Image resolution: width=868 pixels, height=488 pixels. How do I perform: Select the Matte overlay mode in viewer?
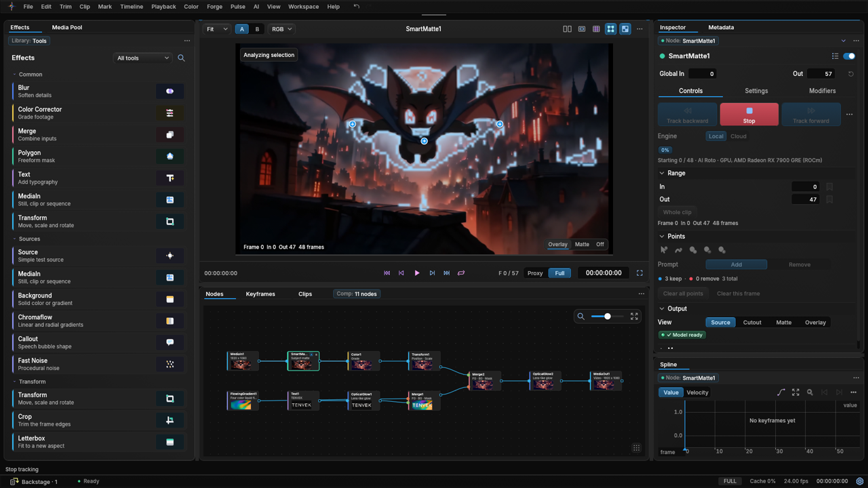(x=582, y=245)
